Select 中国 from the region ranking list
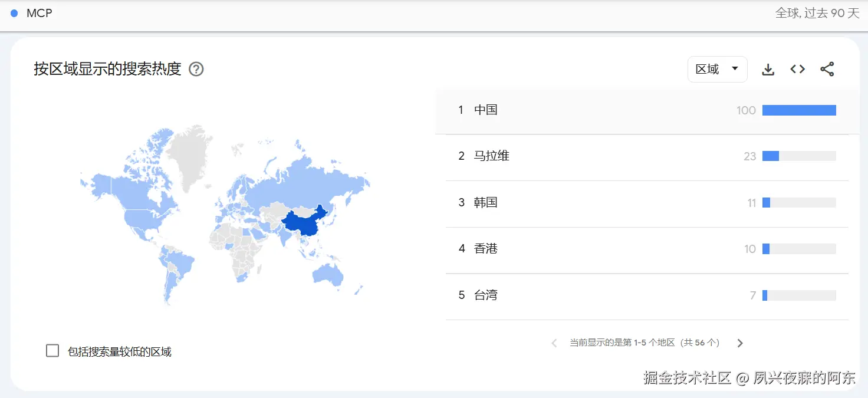The image size is (868, 398). tap(486, 110)
